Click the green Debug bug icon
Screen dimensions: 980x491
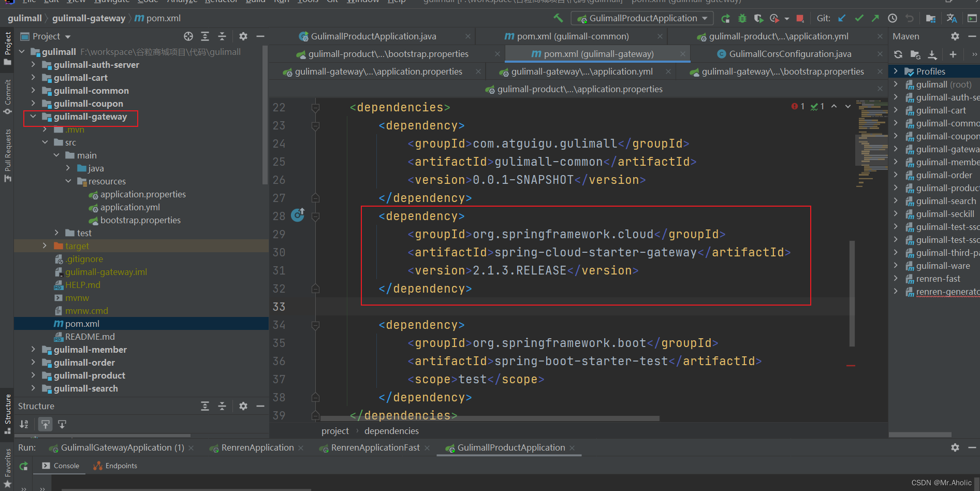click(x=742, y=18)
